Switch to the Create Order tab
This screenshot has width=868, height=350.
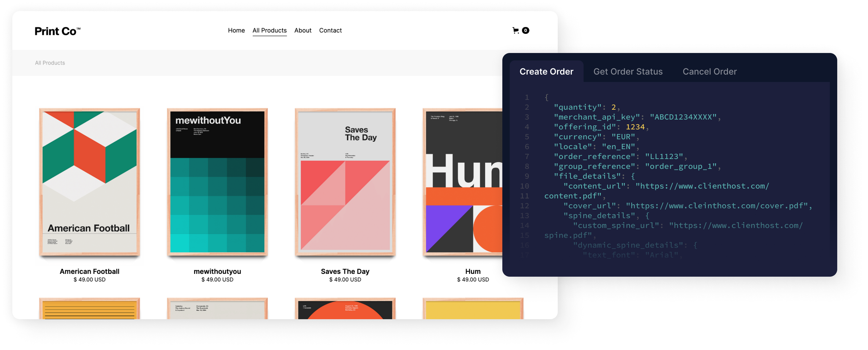click(547, 71)
